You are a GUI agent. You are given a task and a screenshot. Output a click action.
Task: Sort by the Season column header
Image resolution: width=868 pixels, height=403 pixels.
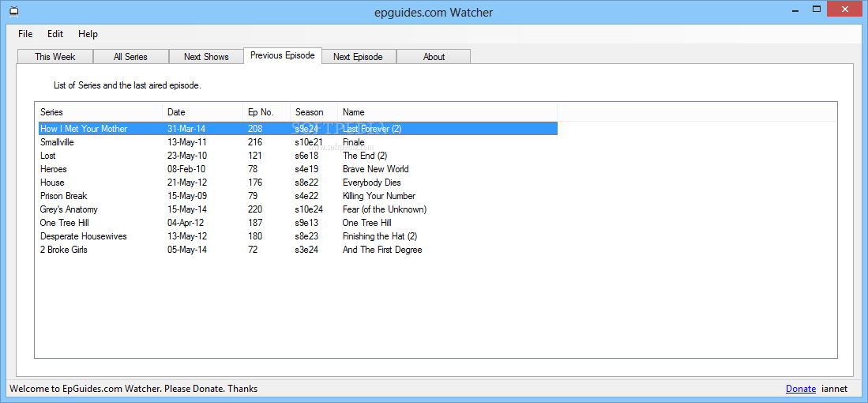pyautogui.click(x=314, y=112)
